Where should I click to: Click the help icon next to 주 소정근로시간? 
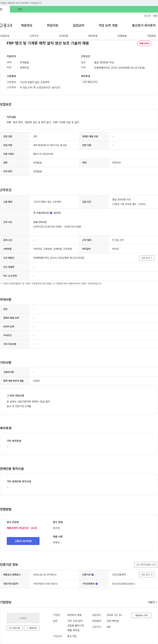(51, 213)
